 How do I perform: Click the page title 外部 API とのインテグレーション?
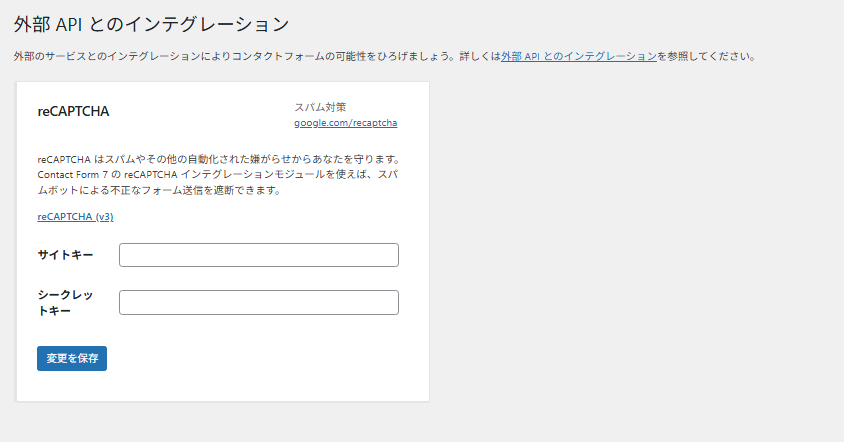[152, 23]
